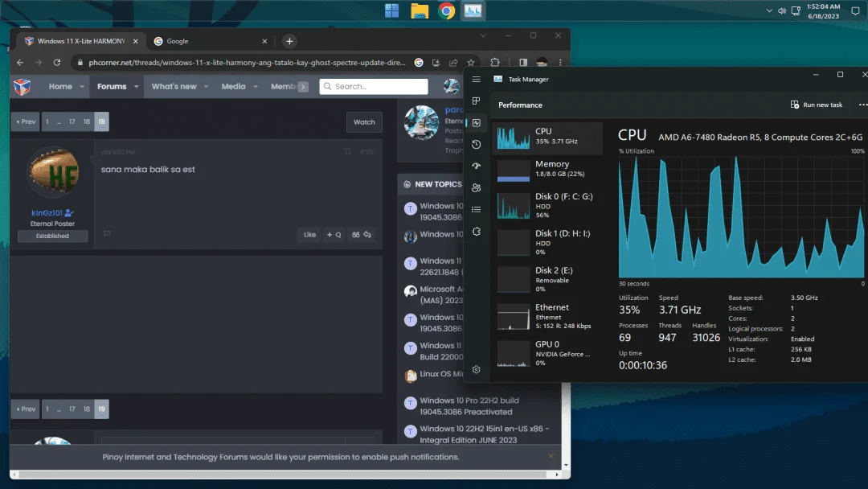Click install app icon in address bar

click(436, 63)
